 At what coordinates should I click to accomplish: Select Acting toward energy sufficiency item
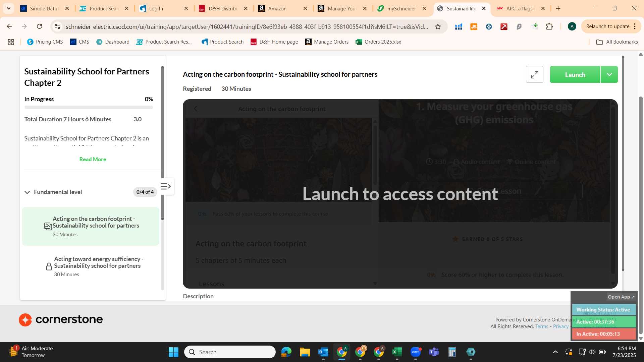91,266
